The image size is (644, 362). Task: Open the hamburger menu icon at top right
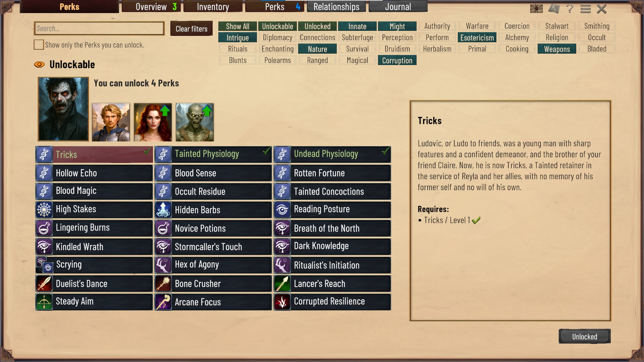pos(586,9)
